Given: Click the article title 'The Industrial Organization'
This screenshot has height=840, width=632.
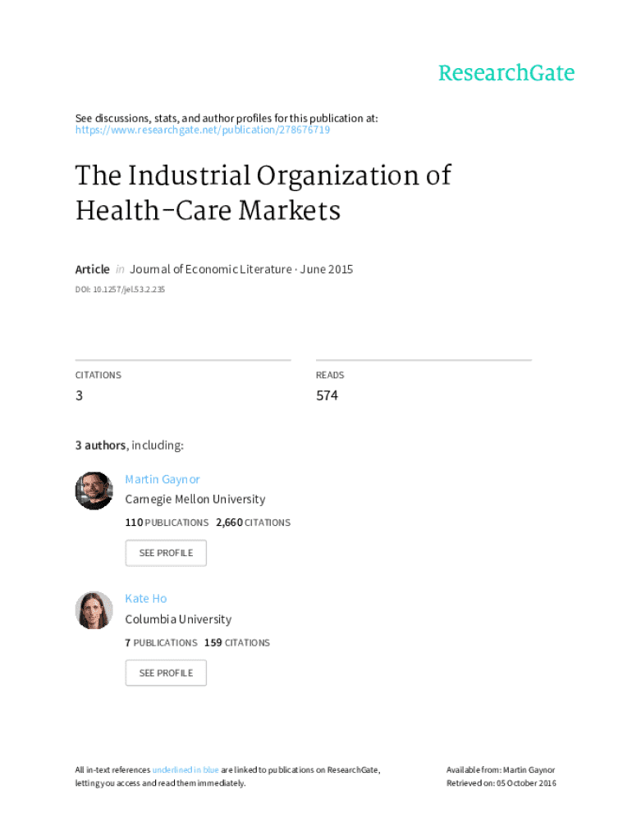Looking at the screenshot, I should point(263,176).
